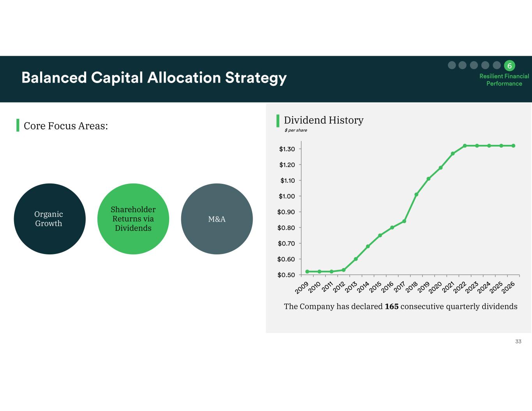Select the '2018' x-axis year label

[x=411, y=287]
